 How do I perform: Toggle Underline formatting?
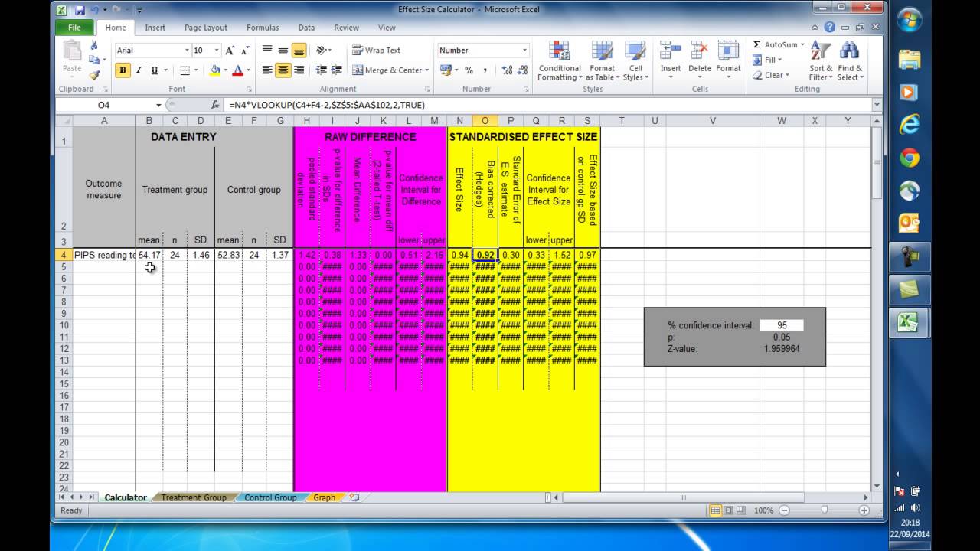tap(155, 70)
